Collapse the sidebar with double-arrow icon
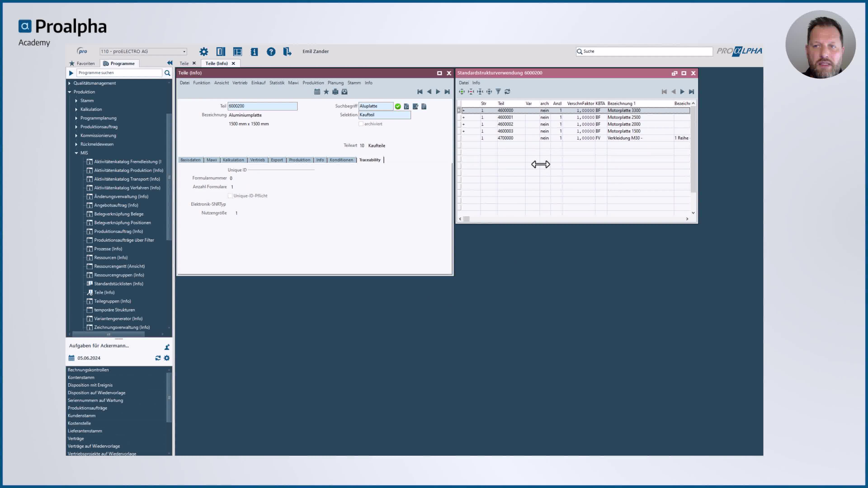Image resolution: width=868 pixels, height=488 pixels. point(170,63)
